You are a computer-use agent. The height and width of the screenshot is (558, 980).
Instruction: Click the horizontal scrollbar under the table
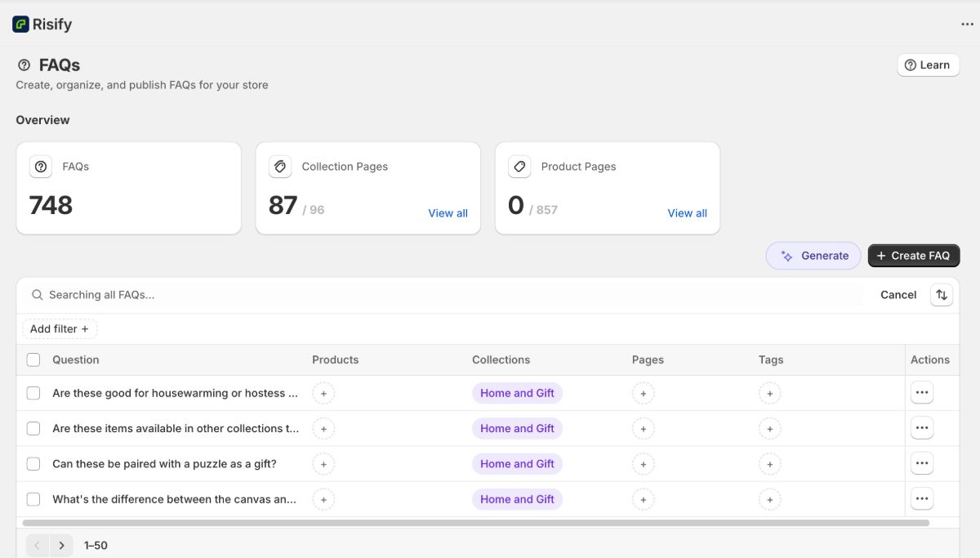coord(475,523)
